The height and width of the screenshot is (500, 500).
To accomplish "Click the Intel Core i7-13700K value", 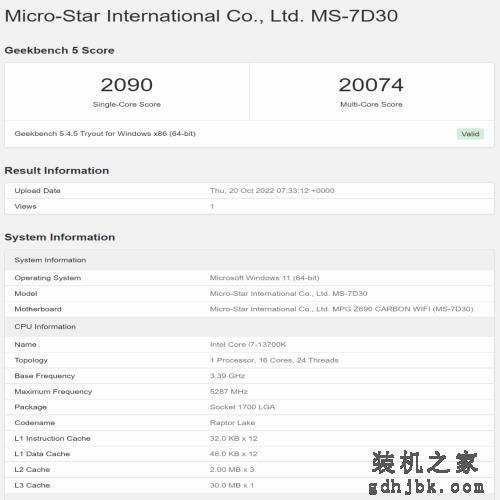I will pyautogui.click(x=248, y=344).
